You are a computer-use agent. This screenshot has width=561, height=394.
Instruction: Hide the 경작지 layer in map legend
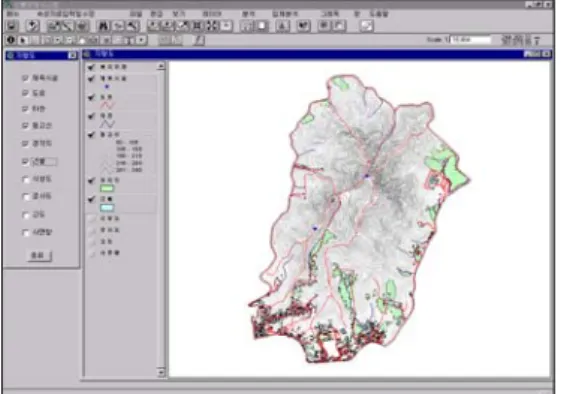(x=92, y=180)
